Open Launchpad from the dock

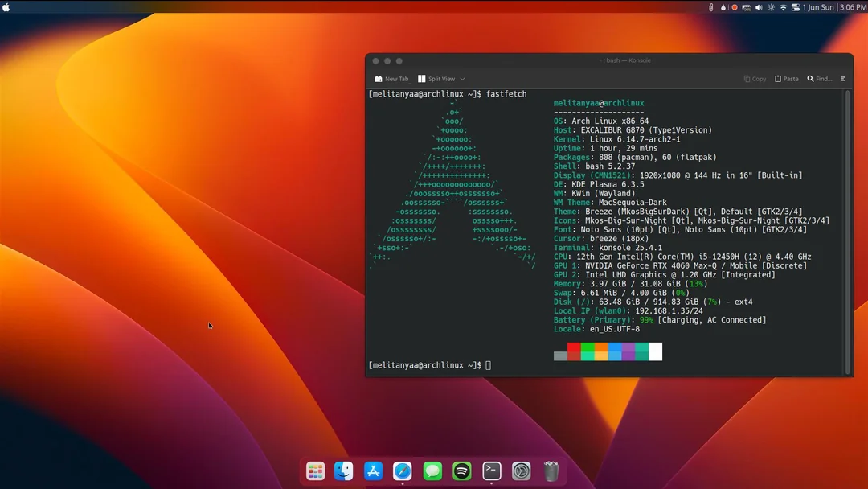point(315,471)
